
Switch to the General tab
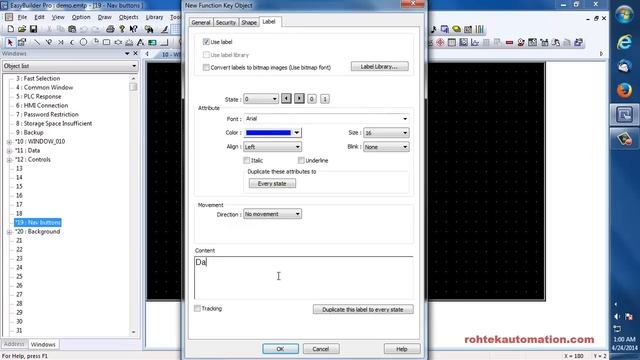click(201, 22)
